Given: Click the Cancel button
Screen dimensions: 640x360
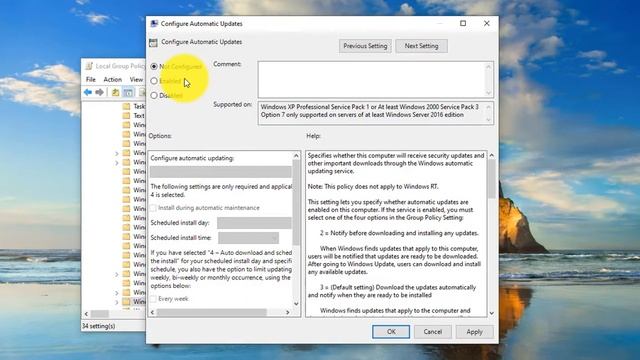Looking at the screenshot, I should [x=433, y=332].
